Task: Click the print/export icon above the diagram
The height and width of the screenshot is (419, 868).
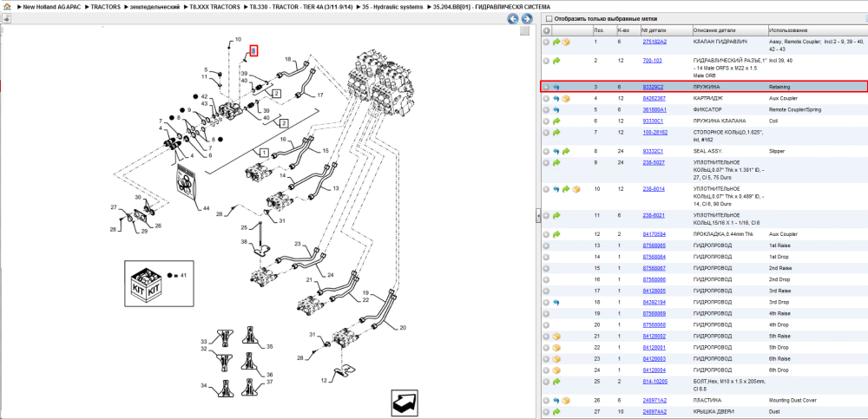Action: 7,18
